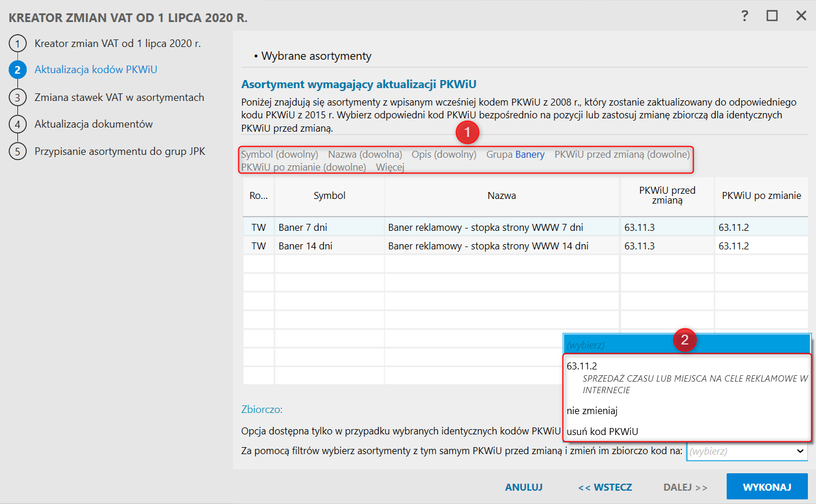Expand the Więcej filter options
Image resolution: width=816 pixels, height=504 pixels.
click(390, 167)
